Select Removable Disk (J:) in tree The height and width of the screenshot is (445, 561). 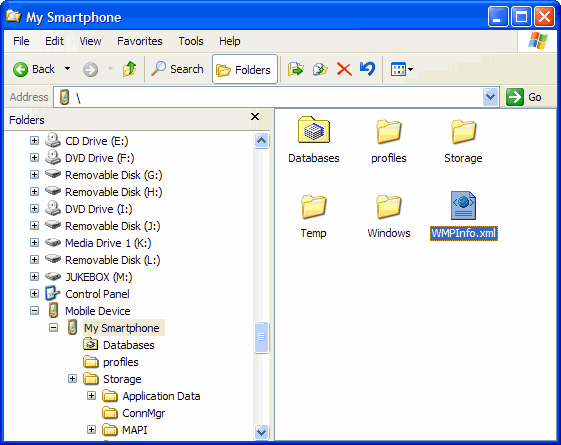point(112,226)
